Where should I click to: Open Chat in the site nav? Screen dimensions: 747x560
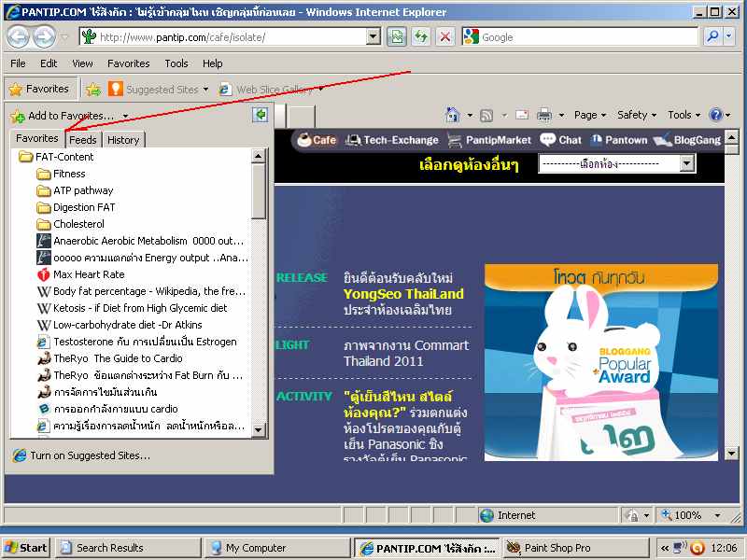(561, 140)
